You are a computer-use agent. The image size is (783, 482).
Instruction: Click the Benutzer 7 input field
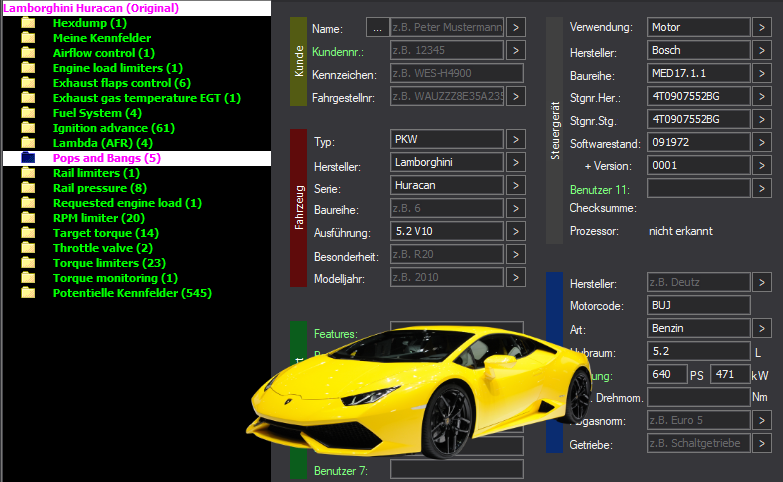coord(457,469)
